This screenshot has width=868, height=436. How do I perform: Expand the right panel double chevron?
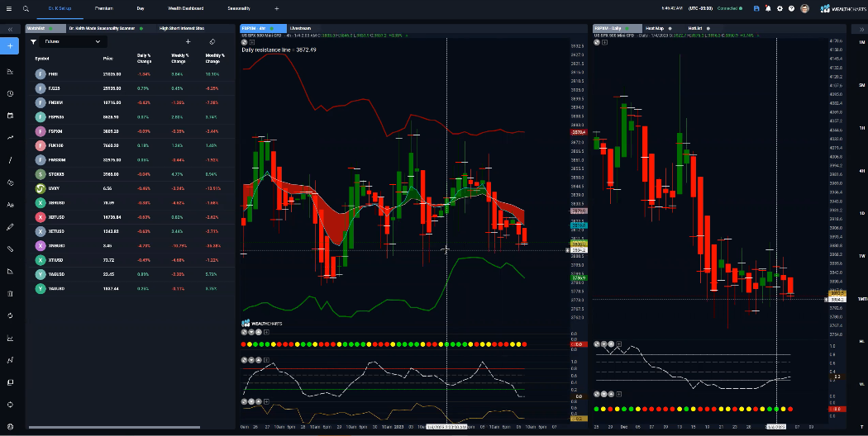861,30
